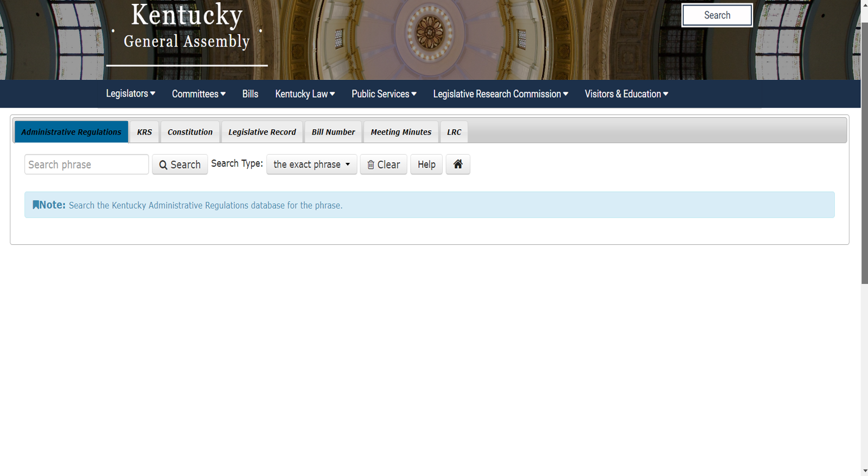Open the Meeting Minutes tab

point(401,132)
